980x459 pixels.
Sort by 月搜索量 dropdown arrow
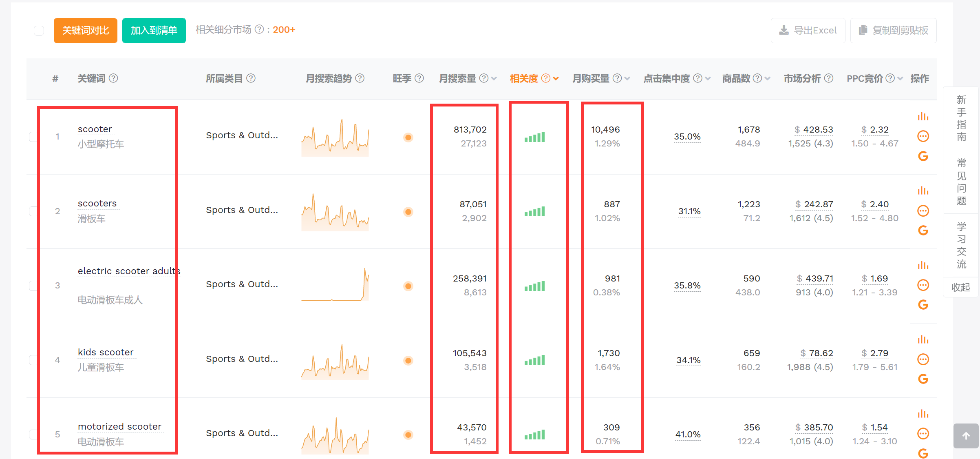click(x=494, y=78)
